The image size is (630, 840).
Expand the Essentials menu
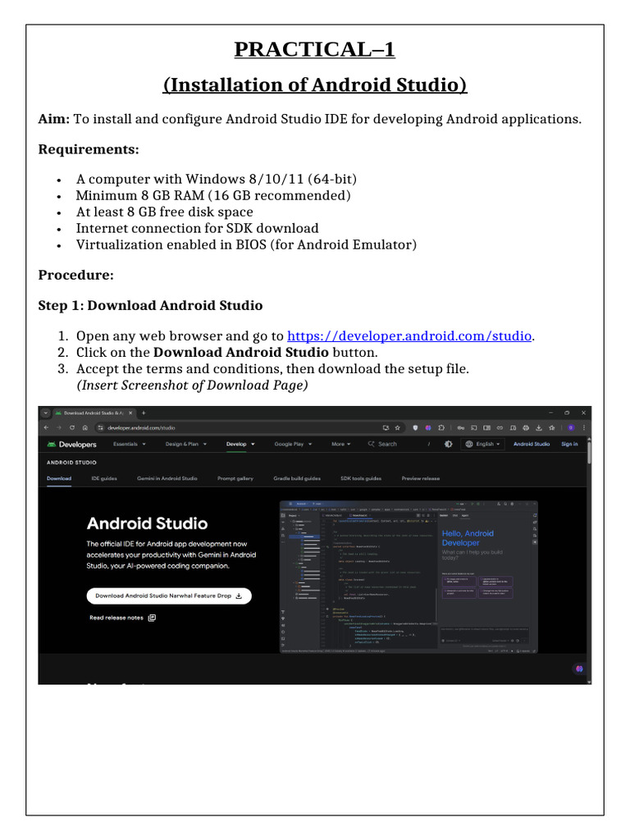[130, 444]
